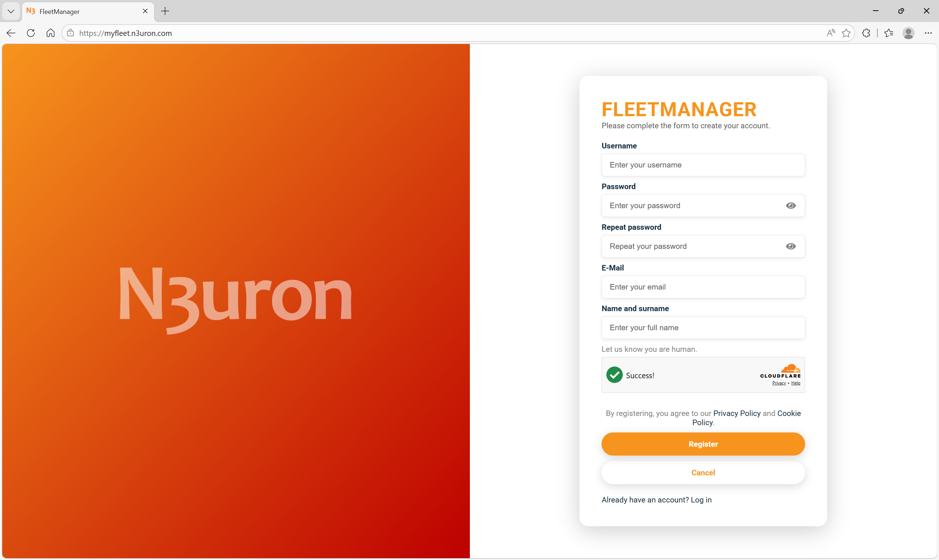Click Already have an account? Log in
Image resolution: width=939 pixels, height=560 pixels.
tap(657, 500)
